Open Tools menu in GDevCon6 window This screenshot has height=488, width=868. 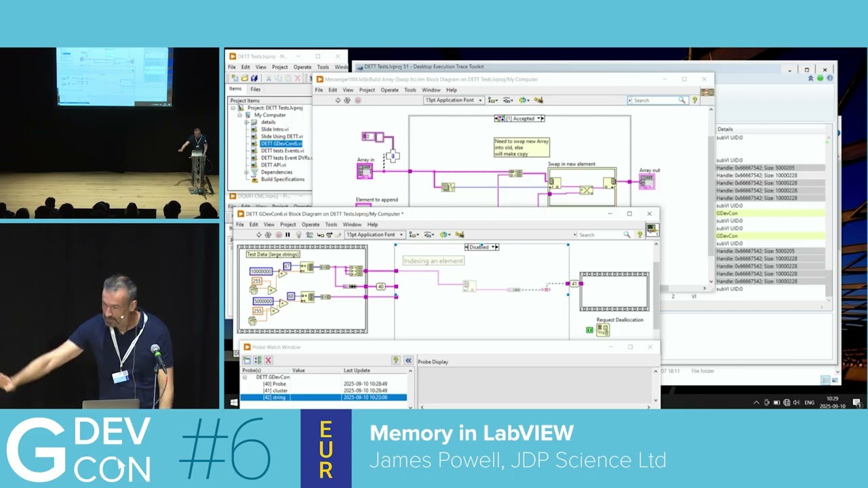coord(331,224)
